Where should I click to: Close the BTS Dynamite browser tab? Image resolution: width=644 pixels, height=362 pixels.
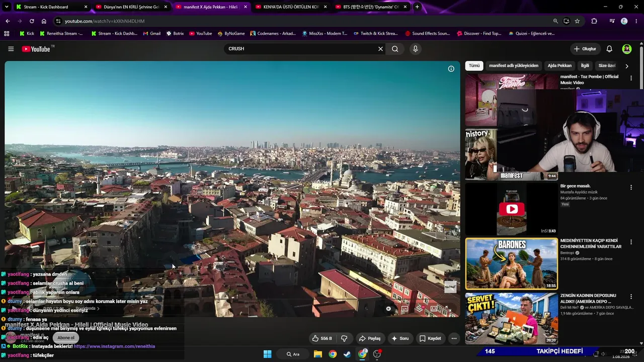(405, 7)
